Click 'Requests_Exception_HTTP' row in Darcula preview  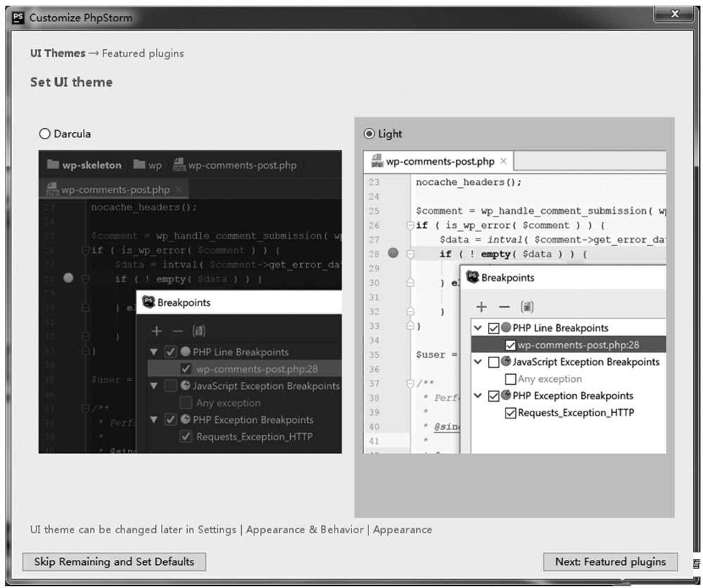pos(245,437)
